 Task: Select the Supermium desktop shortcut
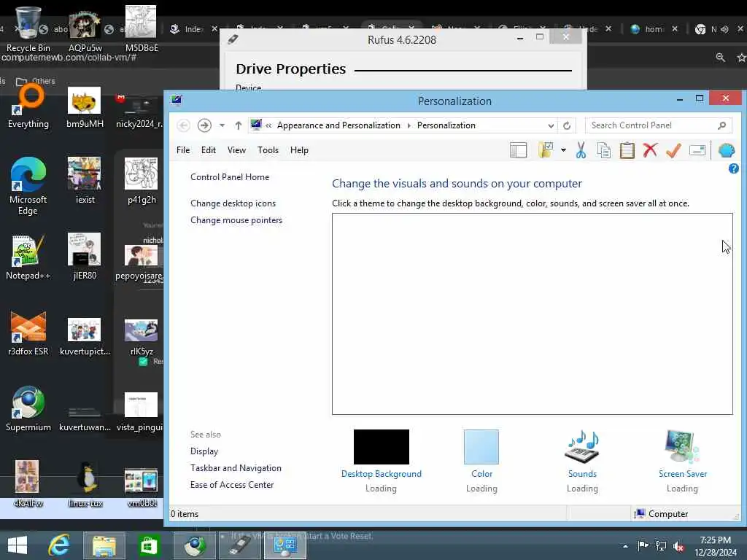[x=28, y=409]
